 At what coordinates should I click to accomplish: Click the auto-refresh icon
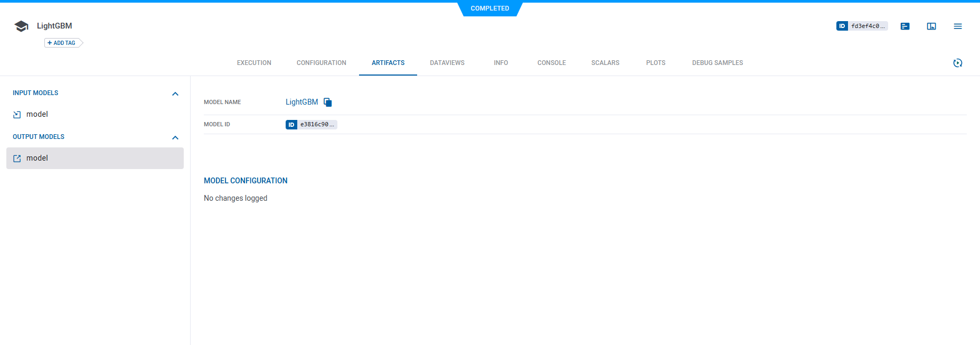[x=957, y=63]
